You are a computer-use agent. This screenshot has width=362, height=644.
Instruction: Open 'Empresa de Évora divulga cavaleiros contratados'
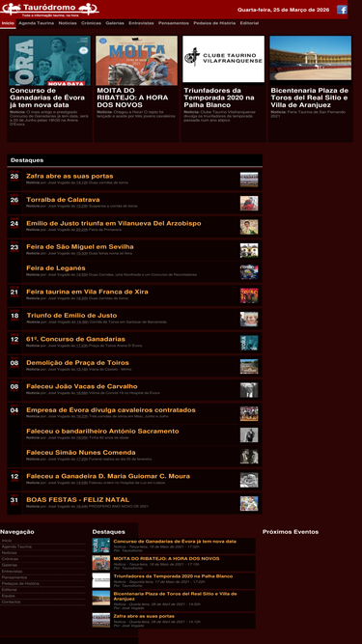(x=111, y=410)
